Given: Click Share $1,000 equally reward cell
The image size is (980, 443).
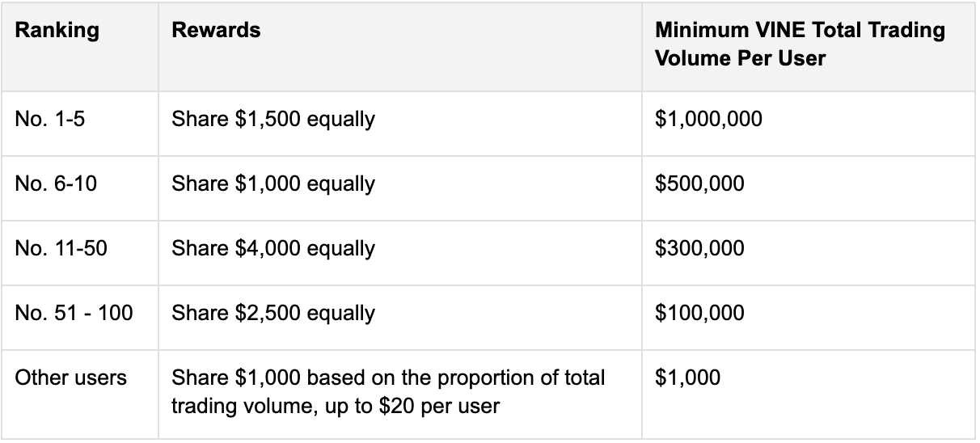Looking at the screenshot, I should [273, 184].
